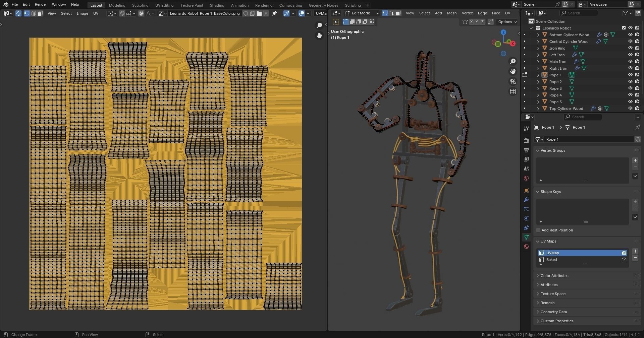The image size is (644, 338).
Task: Open the Image menu in UV editor
Action: pyautogui.click(x=82, y=13)
